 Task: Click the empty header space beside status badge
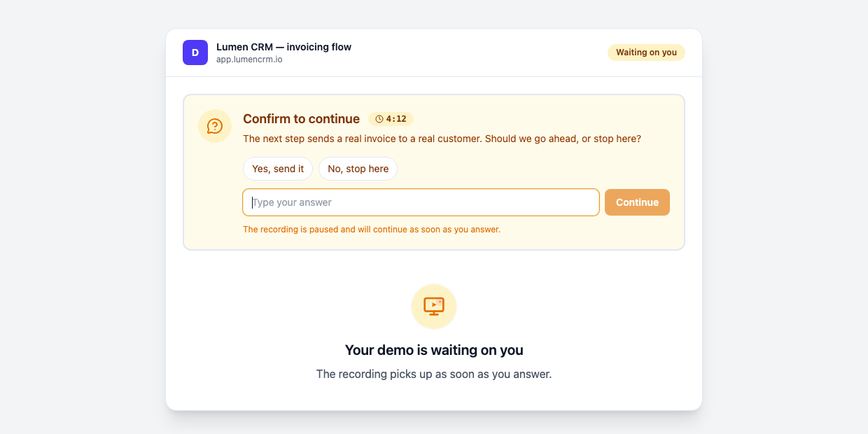tap(479, 52)
